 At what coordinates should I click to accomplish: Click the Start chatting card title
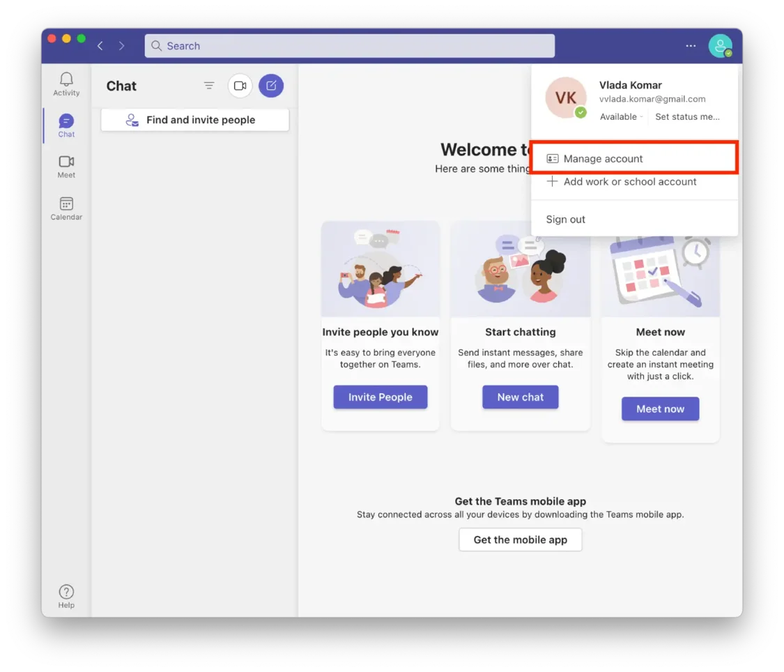pyautogui.click(x=520, y=332)
